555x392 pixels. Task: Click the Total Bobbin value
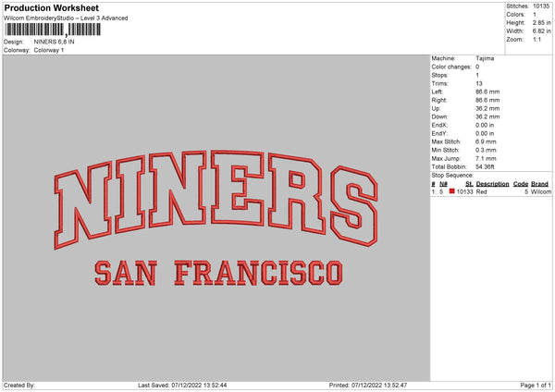tap(485, 166)
